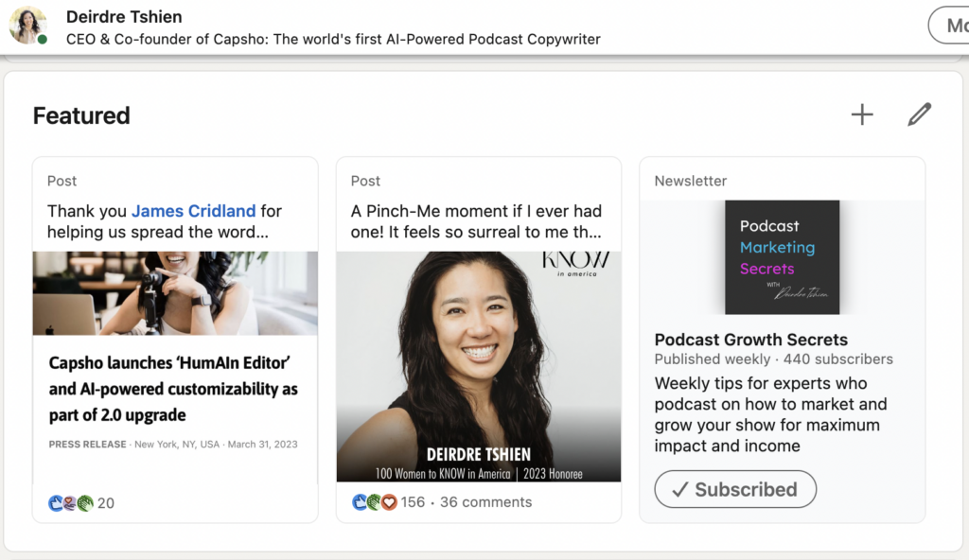Add new featured content via plus icon
The height and width of the screenshot is (560, 969).
(x=861, y=114)
